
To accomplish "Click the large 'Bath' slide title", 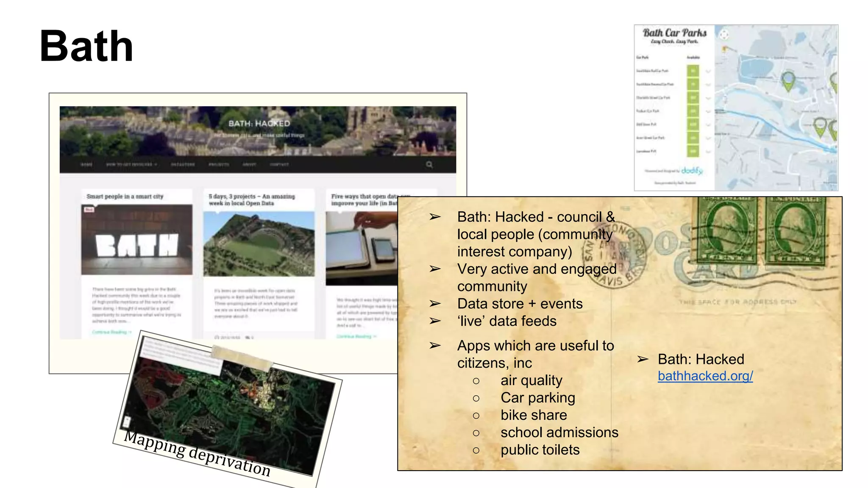I will 86,46.
